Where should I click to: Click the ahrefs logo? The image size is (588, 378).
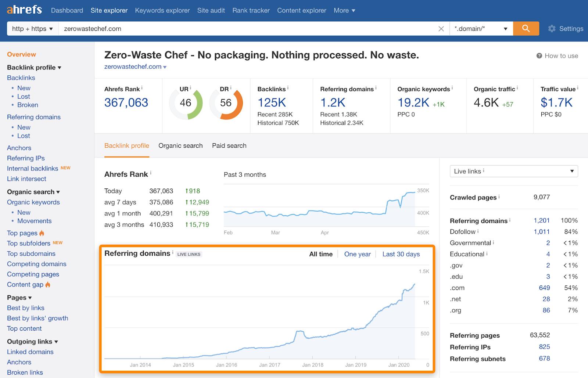point(23,10)
